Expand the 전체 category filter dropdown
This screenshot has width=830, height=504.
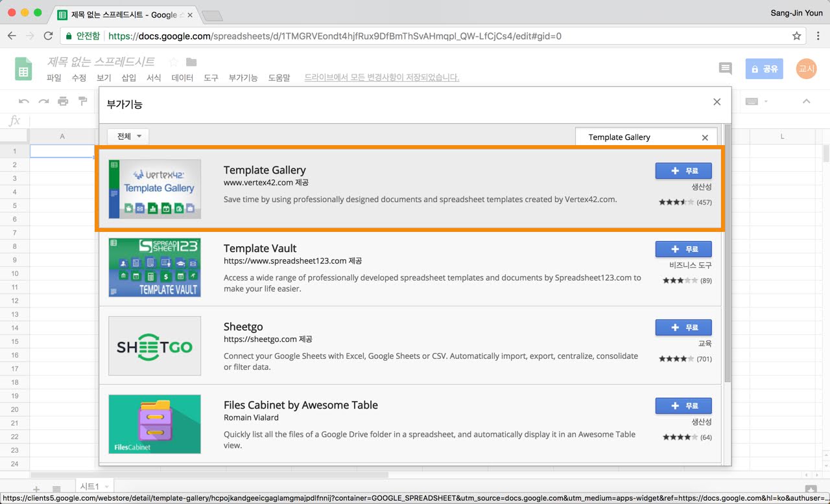point(128,137)
